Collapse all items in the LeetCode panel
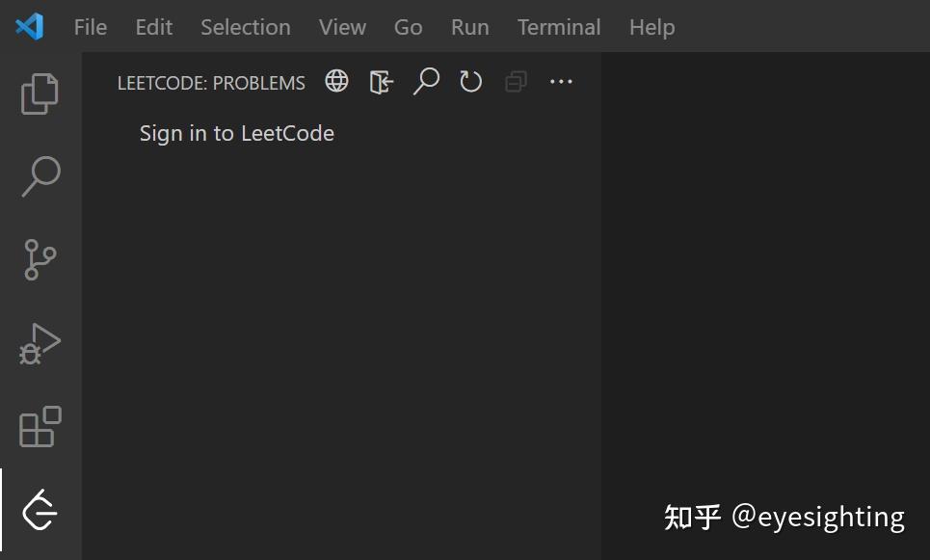Viewport: 930px width, 560px height. 516,81
